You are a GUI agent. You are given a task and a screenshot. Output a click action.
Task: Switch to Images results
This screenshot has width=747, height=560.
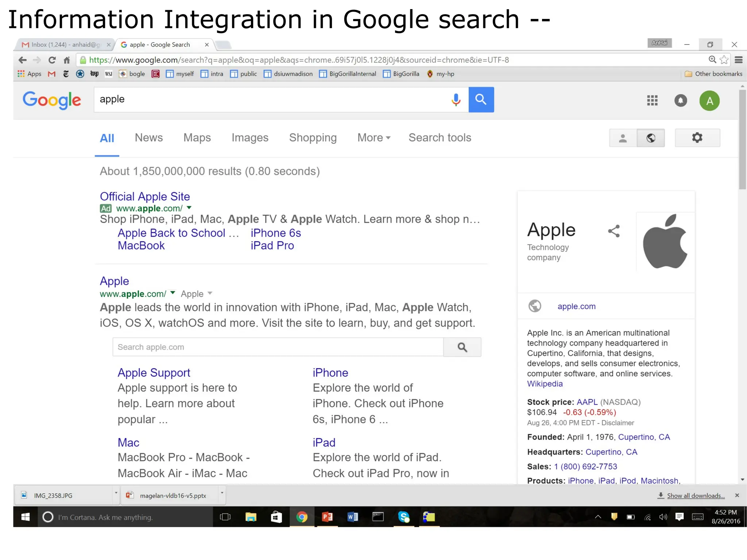(250, 138)
